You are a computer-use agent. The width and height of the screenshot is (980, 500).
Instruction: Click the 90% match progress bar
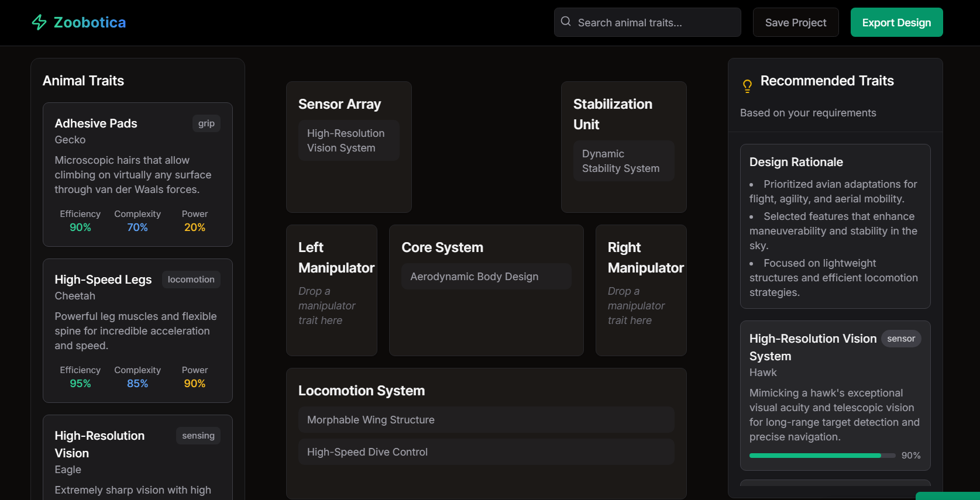(822, 456)
